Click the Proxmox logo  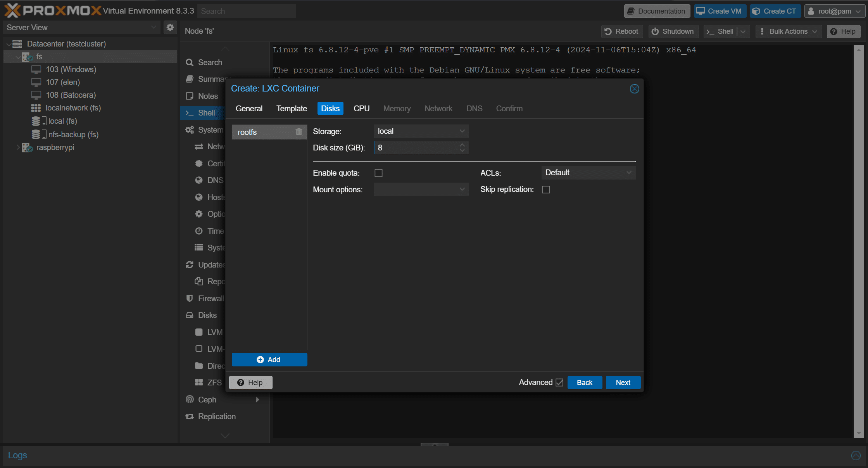[x=53, y=10]
